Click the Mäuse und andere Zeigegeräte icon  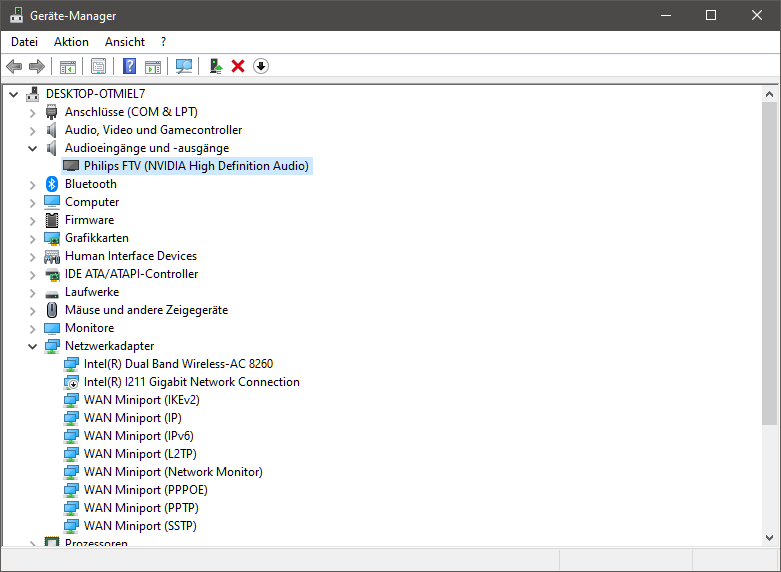52,310
